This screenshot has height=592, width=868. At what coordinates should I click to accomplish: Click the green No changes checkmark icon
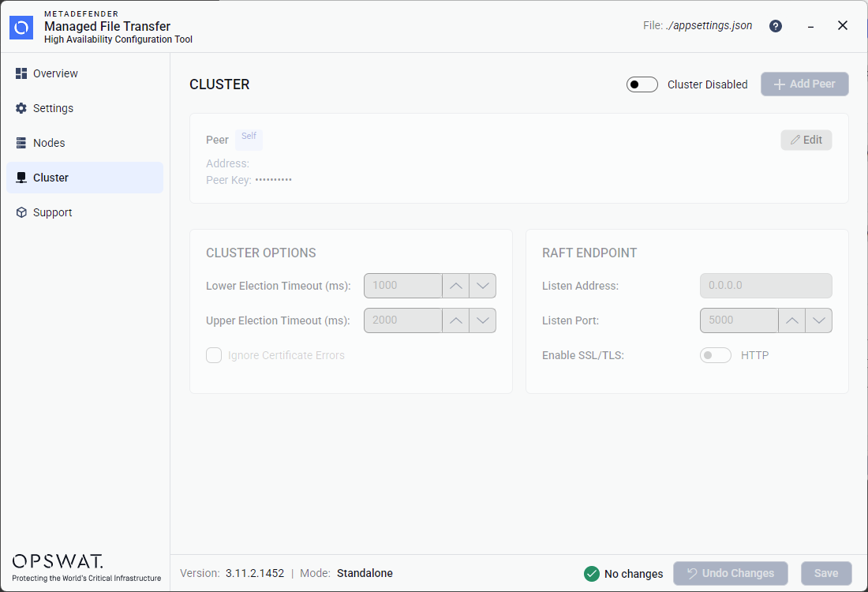[x=591, y=574]
